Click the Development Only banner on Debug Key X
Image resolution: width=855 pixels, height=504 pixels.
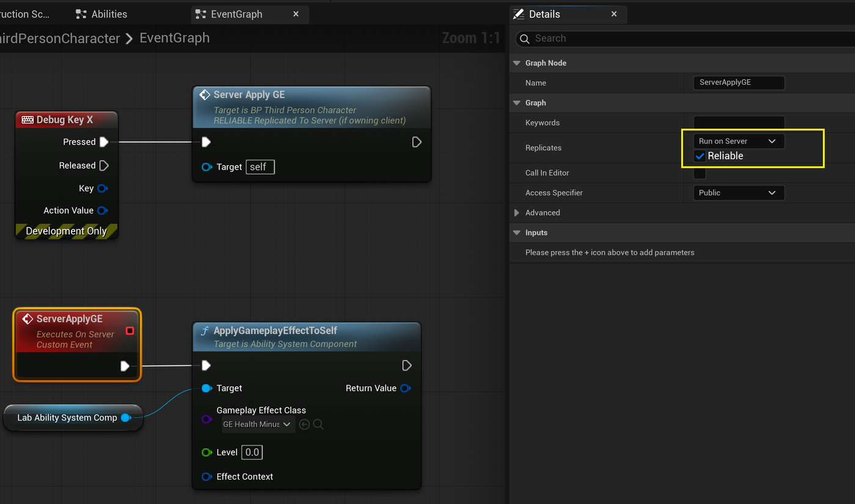(67, 231)
